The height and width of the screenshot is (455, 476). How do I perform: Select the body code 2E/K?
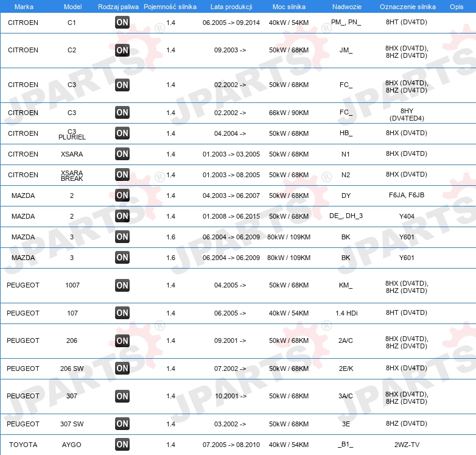pos(346,369)
